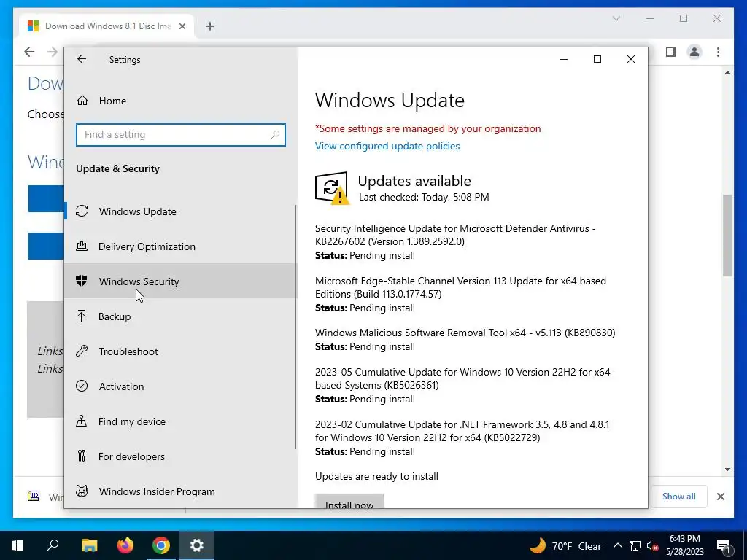Click the Settings sidebar scrollbar
Screen dimensions: 747x560
click(295, 327)
